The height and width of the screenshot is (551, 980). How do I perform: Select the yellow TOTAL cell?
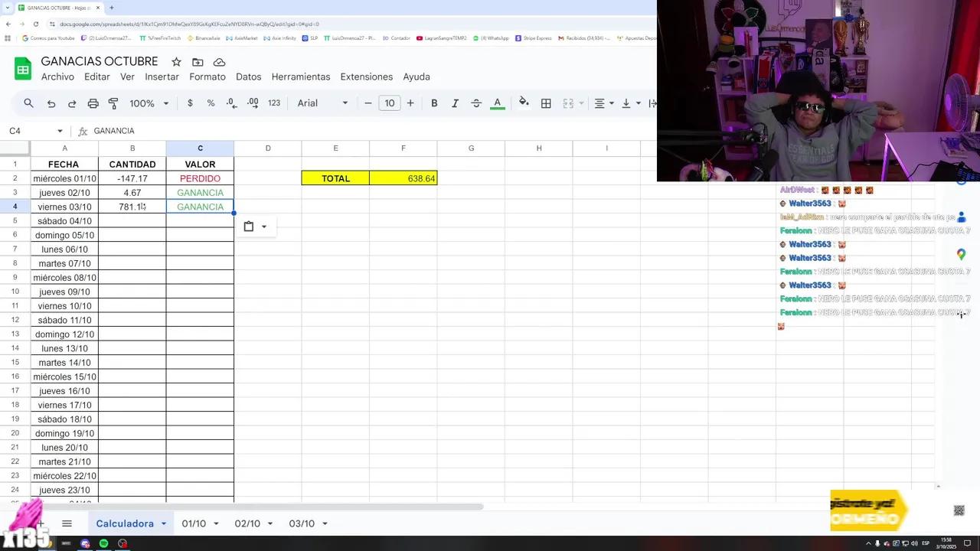pos(335,178)
